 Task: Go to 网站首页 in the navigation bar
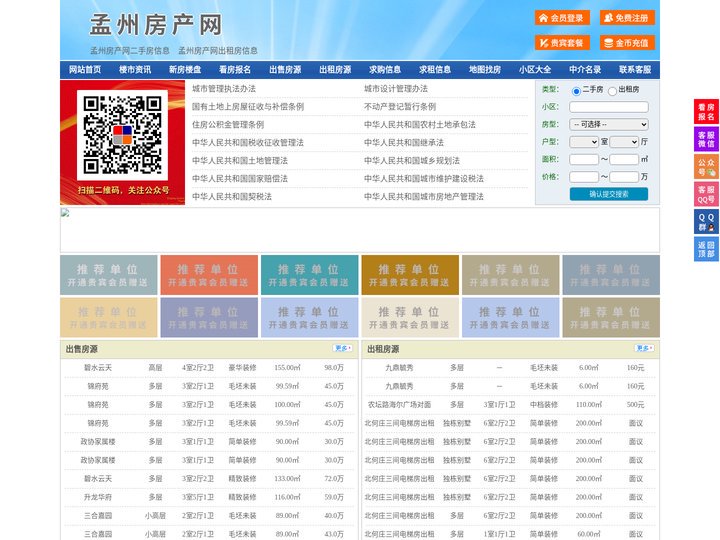(85, 70)
